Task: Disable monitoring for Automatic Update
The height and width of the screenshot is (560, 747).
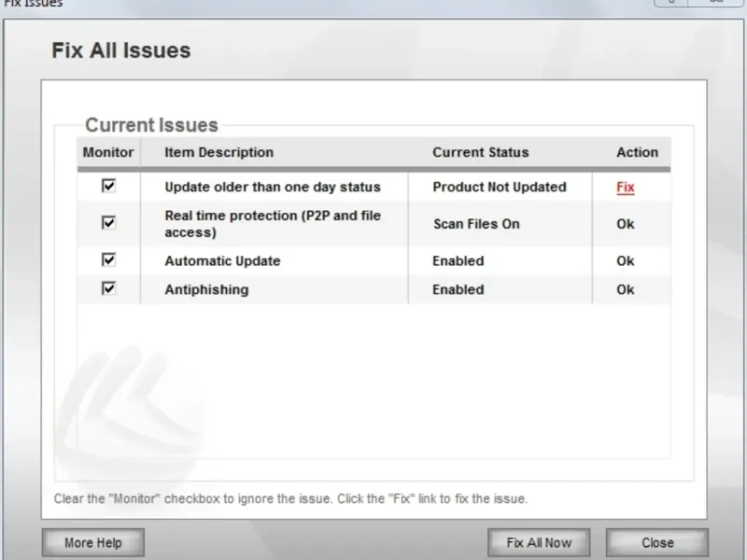Action: point(108,260)
